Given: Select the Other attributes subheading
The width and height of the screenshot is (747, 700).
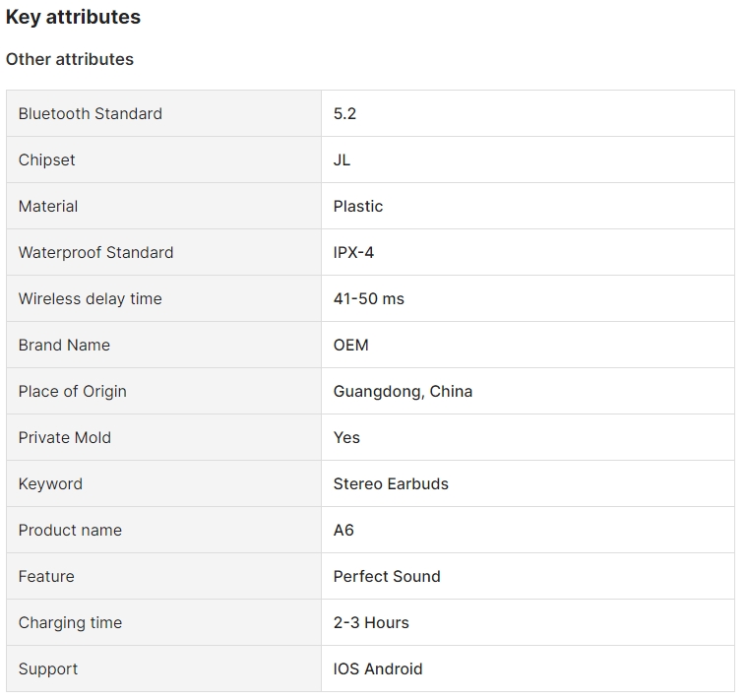Looking at the screenshot, I should pyautogui.click(x=70, y=59).
